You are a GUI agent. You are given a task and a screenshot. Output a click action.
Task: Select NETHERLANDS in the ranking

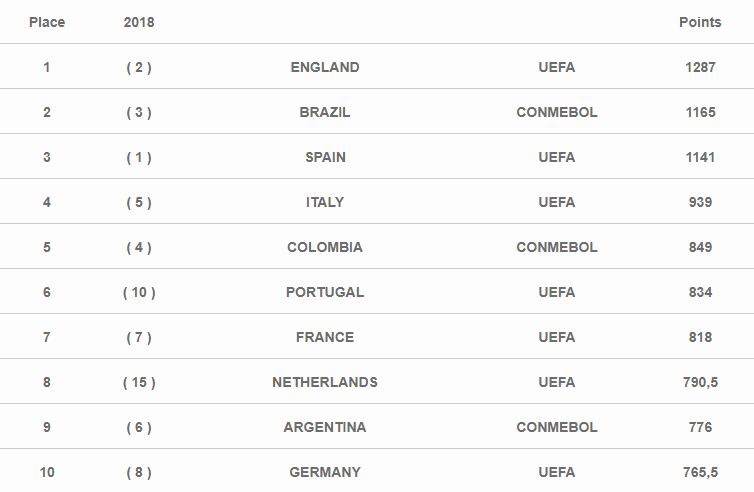point(325,382)
